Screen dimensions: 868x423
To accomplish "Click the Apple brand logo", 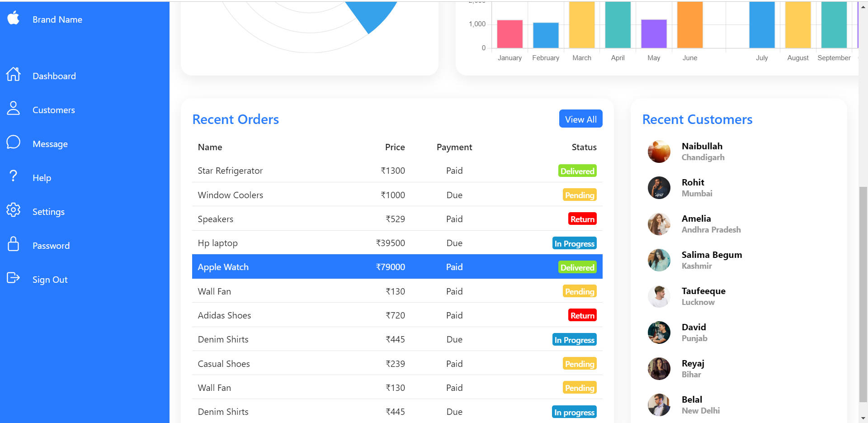I will click(13, 18).
